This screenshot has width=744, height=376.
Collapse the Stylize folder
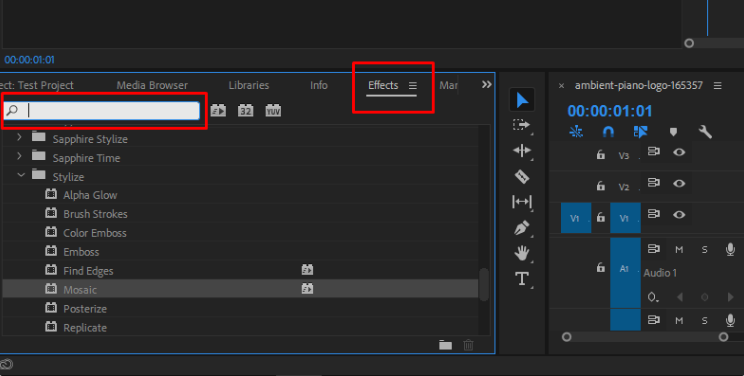[21, 175]
